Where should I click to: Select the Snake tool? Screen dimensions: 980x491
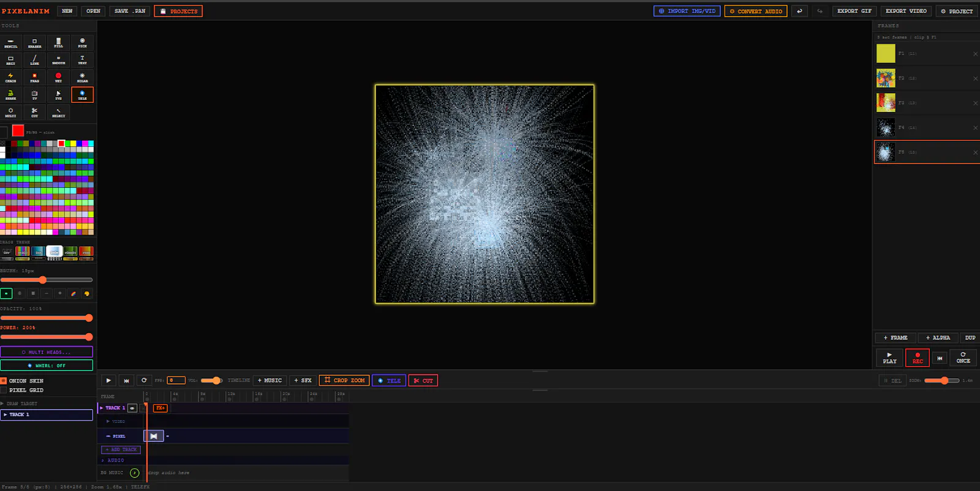(11, 95)
